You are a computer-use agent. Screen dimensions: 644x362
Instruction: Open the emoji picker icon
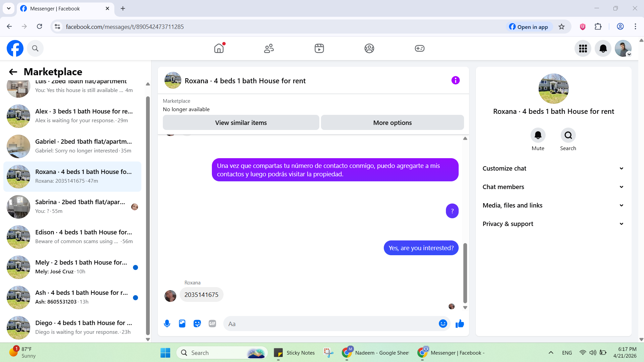(x=443, y=323)
